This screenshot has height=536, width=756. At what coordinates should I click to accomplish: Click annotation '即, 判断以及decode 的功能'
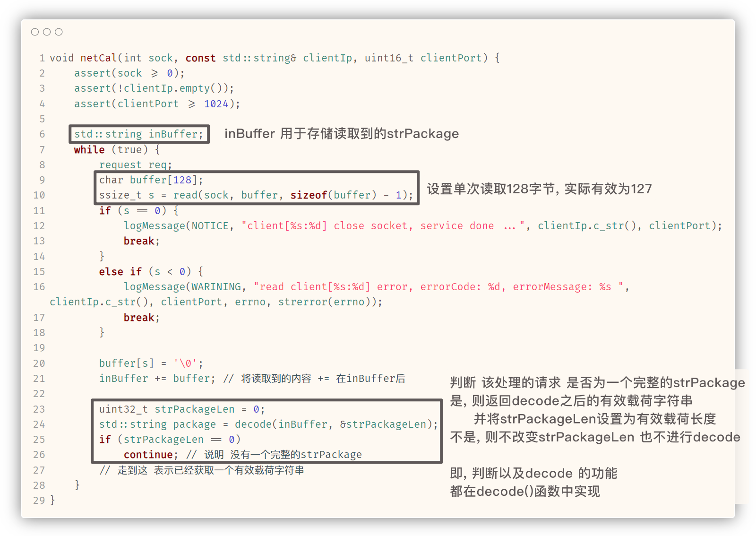click(533, 473)
